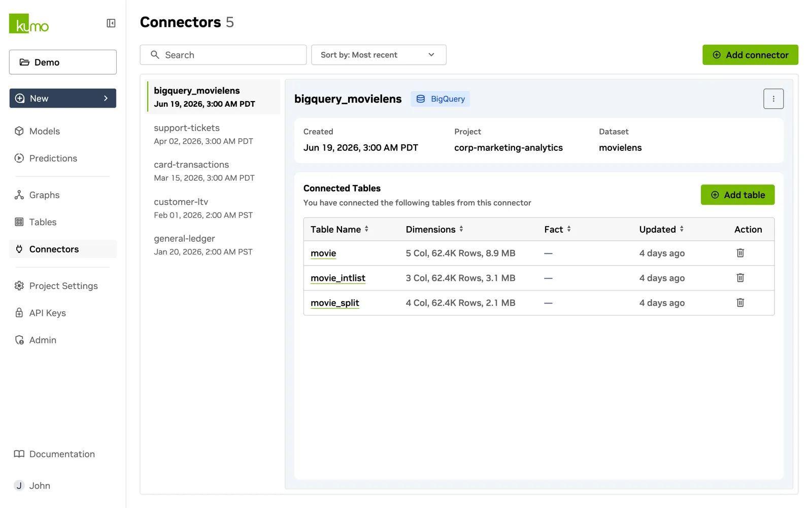Image resolution: width=812 pixels, height=508 pixels.
Task: Select the general-ledger connector
Action: click(213, 245)
